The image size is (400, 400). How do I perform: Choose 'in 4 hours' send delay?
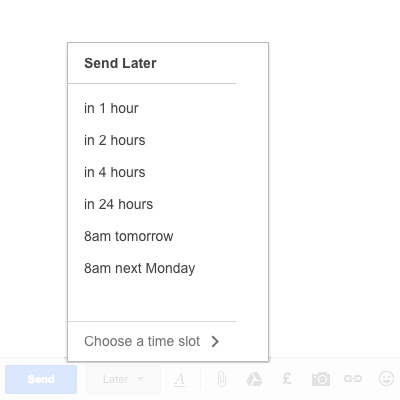pyautogui.click(x=114, y=172)
